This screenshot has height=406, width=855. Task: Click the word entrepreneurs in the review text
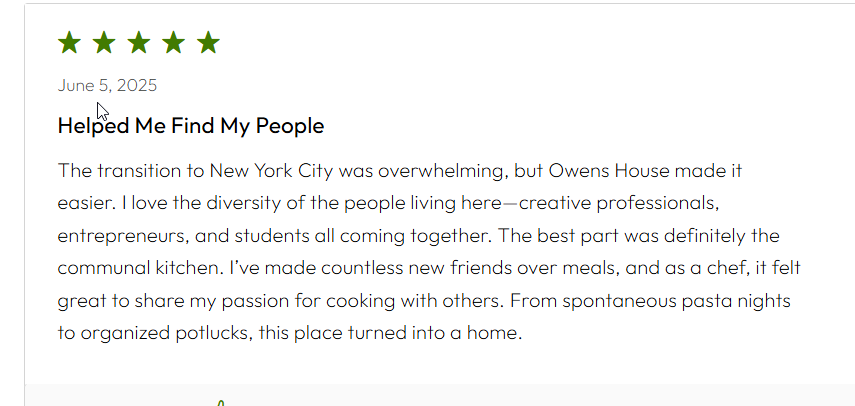coord(124,237)
